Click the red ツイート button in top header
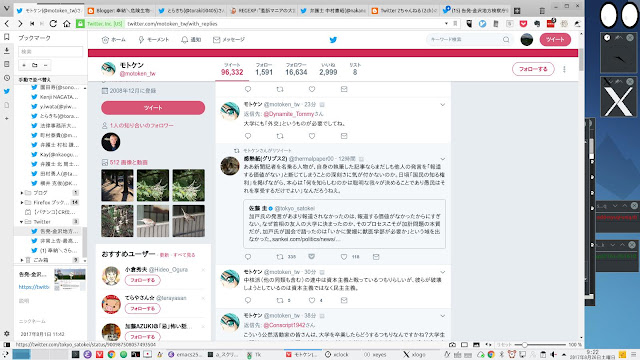This screenshot has width=640, height=360. 555,40
